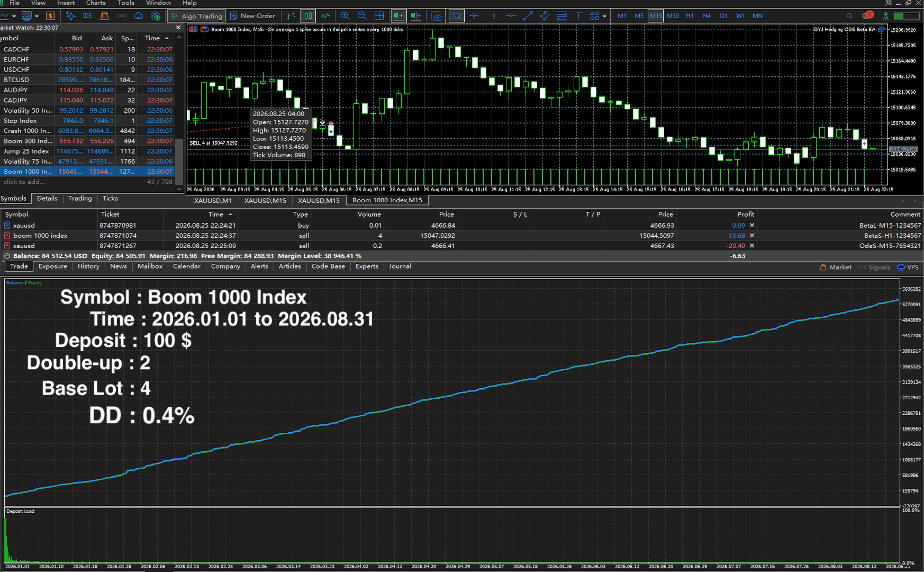
Task: Select the MN monthly timeframe
Action: pyautogui.click(x=757, y=16)
